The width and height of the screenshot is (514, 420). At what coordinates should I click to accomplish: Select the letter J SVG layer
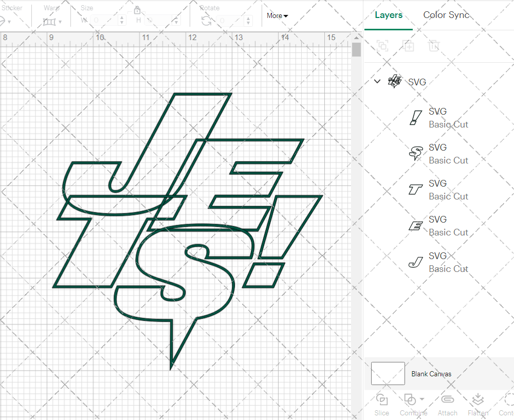439,262
